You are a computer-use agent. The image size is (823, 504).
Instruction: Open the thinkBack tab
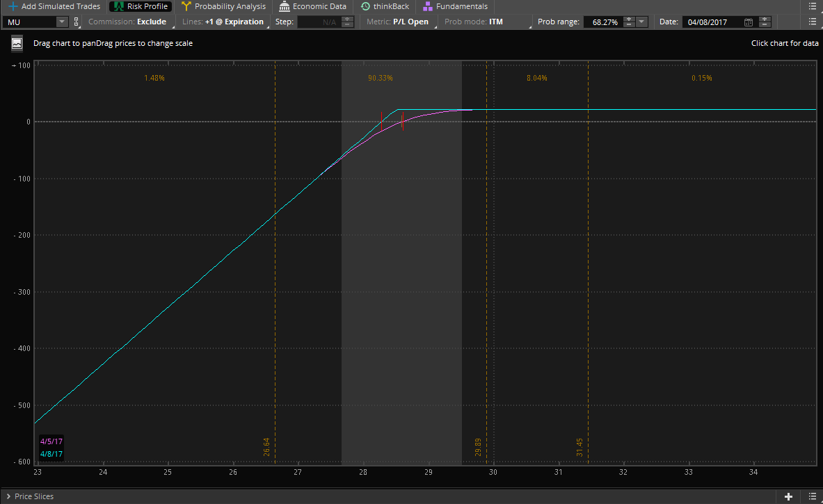tap(385, 6)
